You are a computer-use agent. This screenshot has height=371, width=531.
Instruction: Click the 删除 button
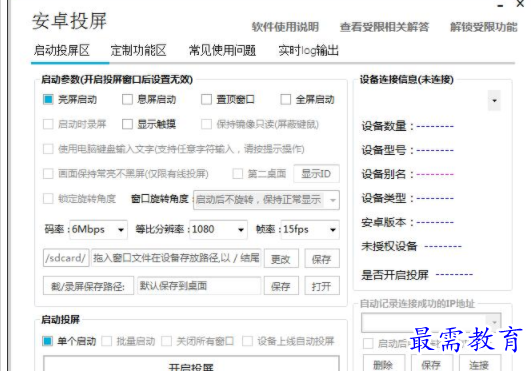click(384, 364)
